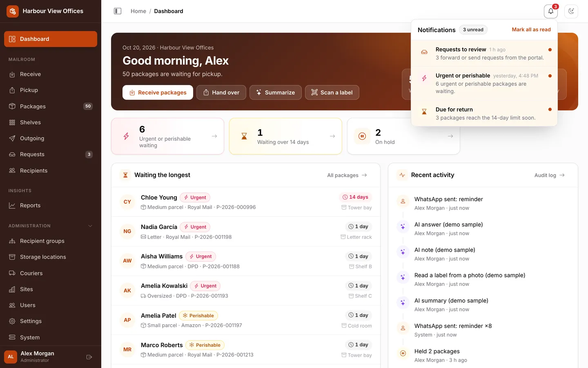This screenshot has height=368, width=588.
Task: Select Amelia Patel's perishable package
Action: pos(246,320)
